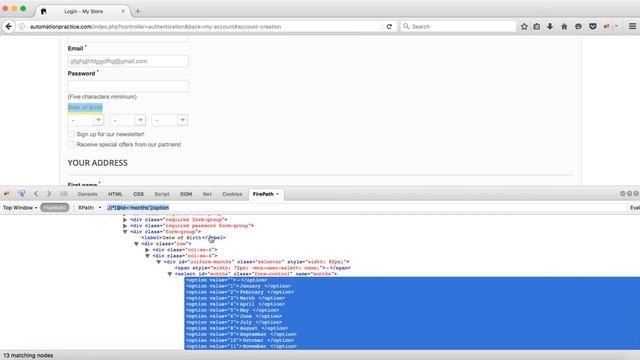
Task: Show site information icon in address bar
Action: (22, 27)
